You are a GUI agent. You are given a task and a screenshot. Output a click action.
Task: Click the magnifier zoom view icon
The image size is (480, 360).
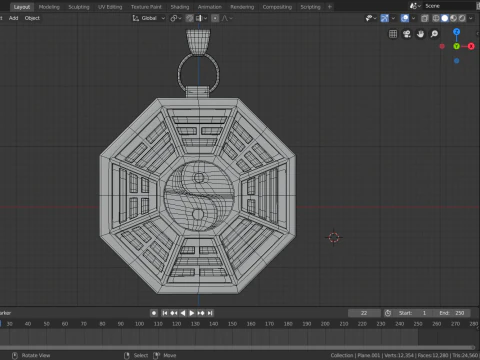point(434,34)
